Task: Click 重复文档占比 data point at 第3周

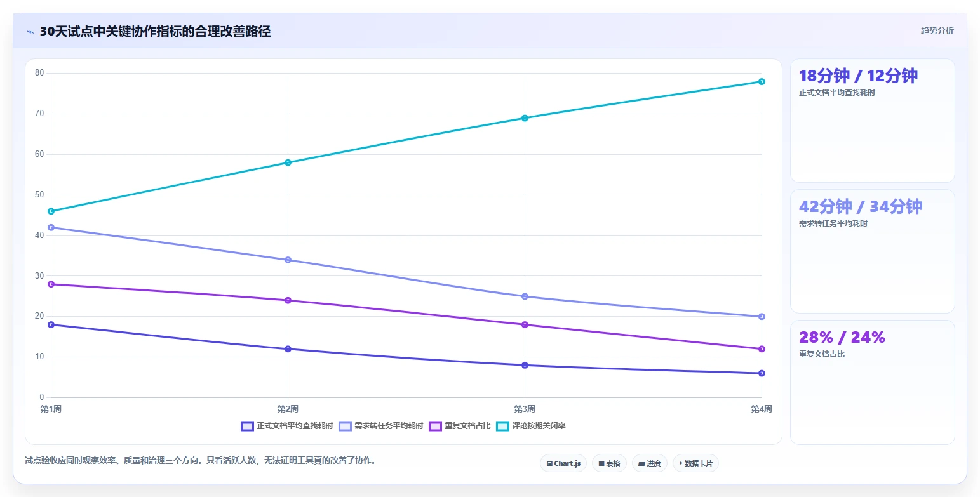Action: coord(525,325)
